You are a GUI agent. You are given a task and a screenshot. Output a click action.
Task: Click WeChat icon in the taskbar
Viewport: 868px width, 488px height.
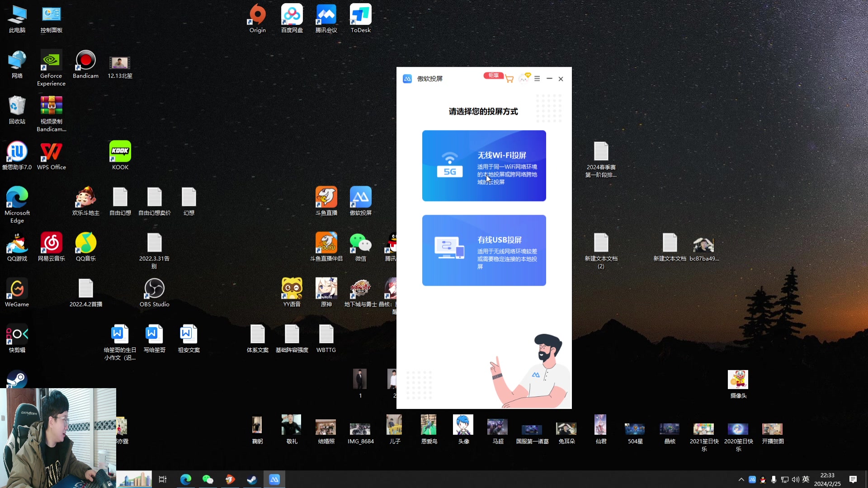208,479
